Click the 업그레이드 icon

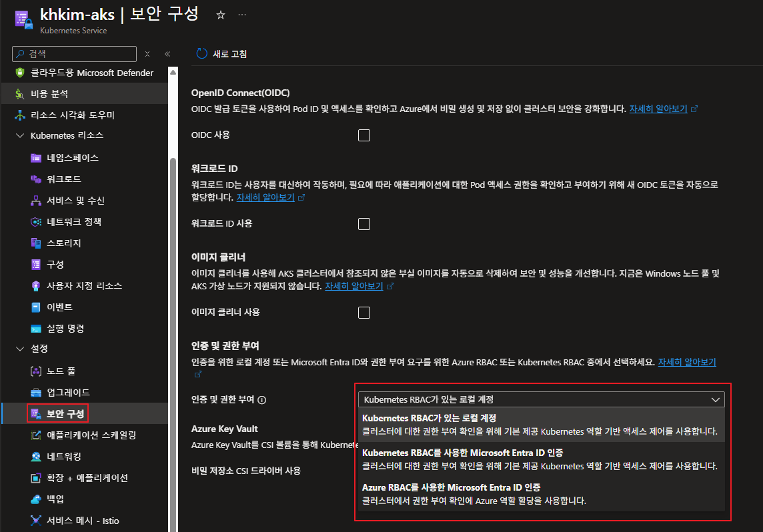36,393
